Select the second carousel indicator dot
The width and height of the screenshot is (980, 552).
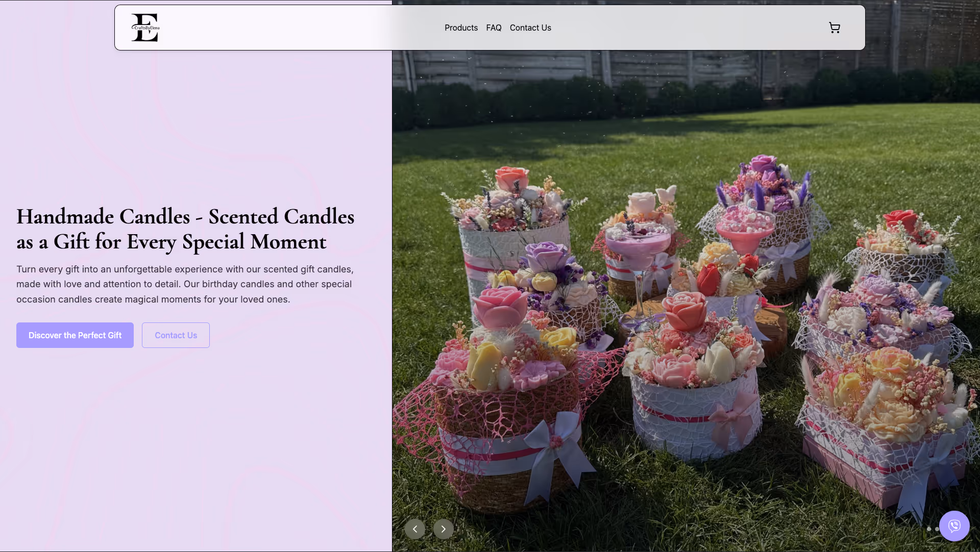(x=937, y=529)
